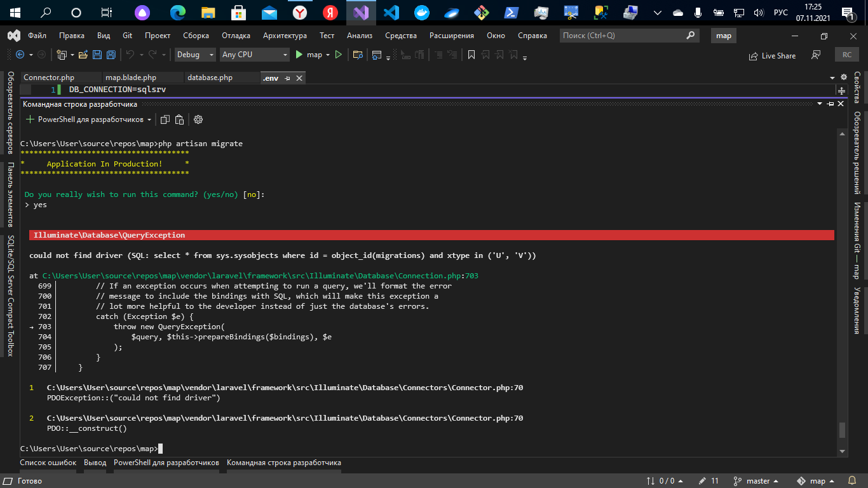Open the command prompt panel window-position dropdown
The height and width of the screenshot is (488, 868).
(x=820, y=104)
